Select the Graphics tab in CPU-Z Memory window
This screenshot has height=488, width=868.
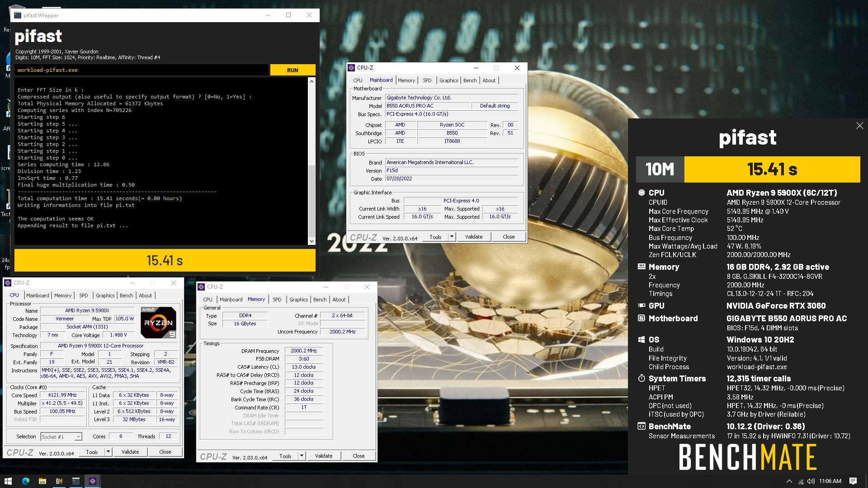point(299,300)
